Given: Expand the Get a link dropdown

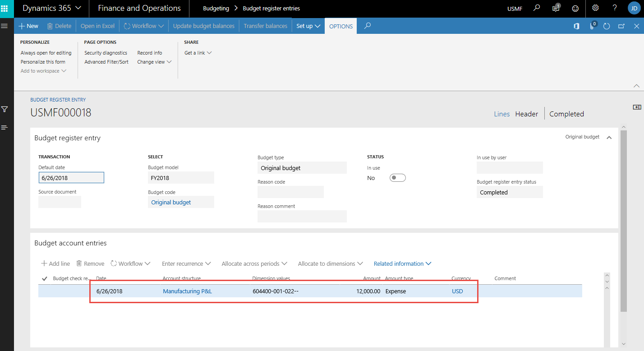Looking at the screenshot, I should [198, 53].
